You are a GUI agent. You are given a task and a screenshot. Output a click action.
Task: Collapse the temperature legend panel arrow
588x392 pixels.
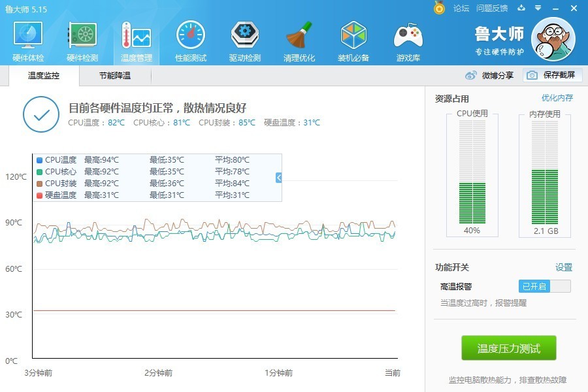pos(278,178)
